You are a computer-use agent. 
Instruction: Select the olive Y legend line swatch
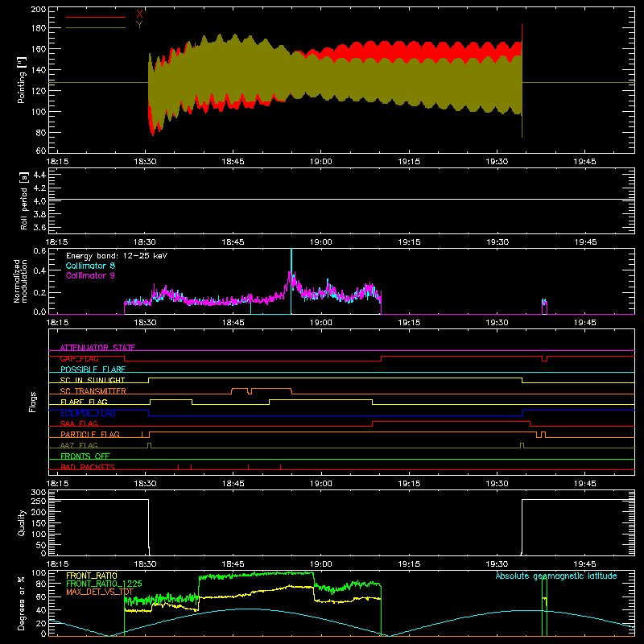[96, 28]
